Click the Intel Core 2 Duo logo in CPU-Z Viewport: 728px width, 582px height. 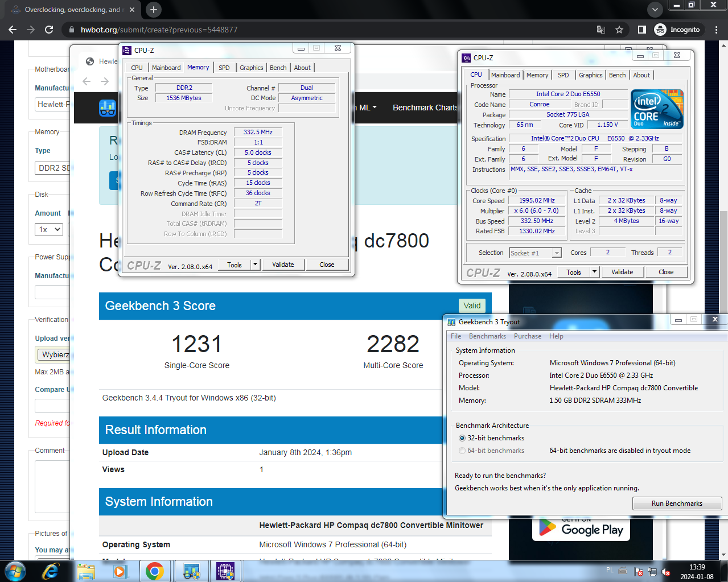point(657,109)
